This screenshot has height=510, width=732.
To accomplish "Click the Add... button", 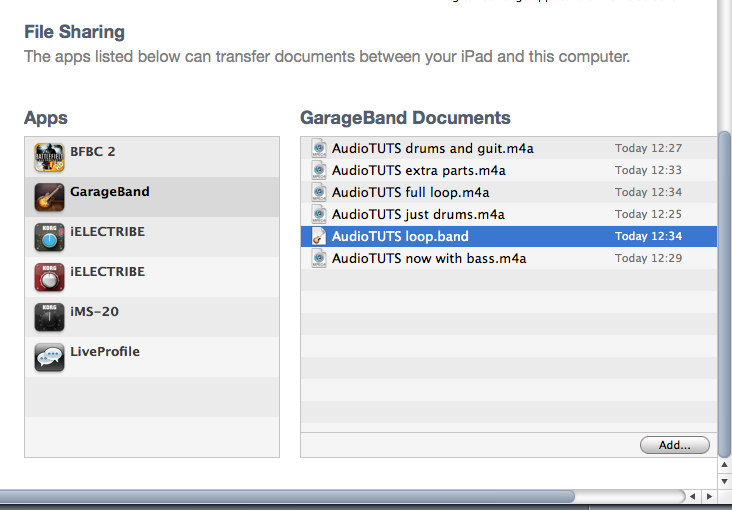I will (675, 445).
